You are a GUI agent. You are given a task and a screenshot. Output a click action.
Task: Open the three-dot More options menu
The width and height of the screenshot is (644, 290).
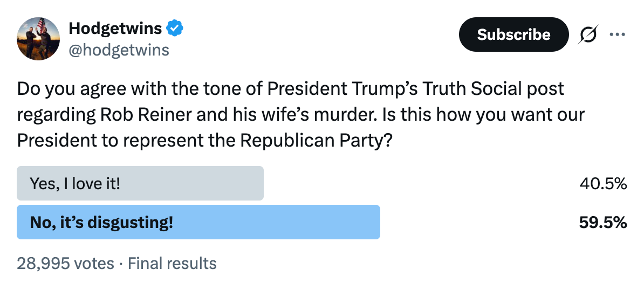coord(618,34)
